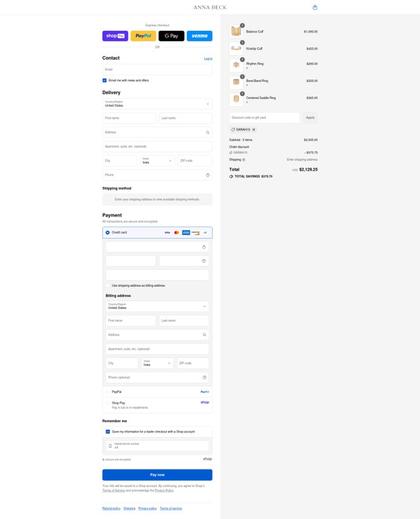Image resolution: width=420 pixels, height=519 pixels.
Task: Click the Kinship Cuff product thumbnail
Action: [x=236, y=49]
